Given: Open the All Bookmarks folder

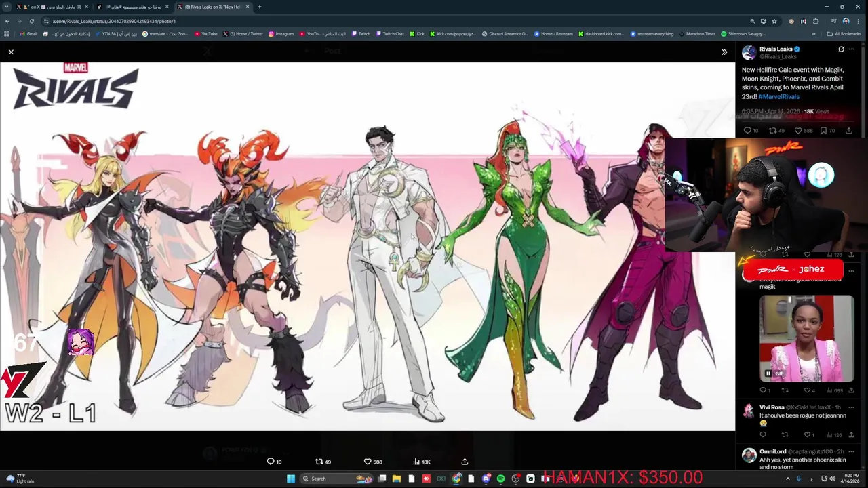Looking at the screenshot, I should [844, 33].
